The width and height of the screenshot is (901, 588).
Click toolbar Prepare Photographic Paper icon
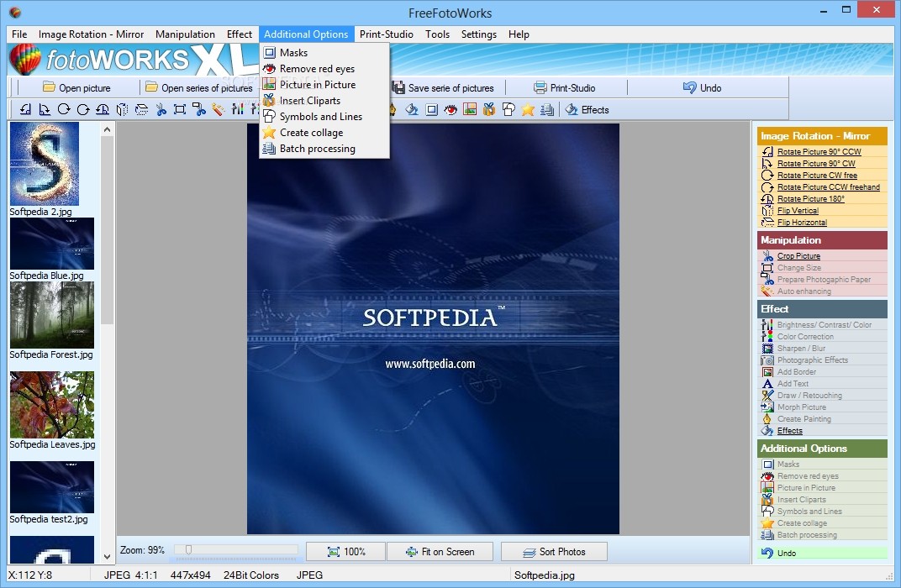click(x=199, y=110)
